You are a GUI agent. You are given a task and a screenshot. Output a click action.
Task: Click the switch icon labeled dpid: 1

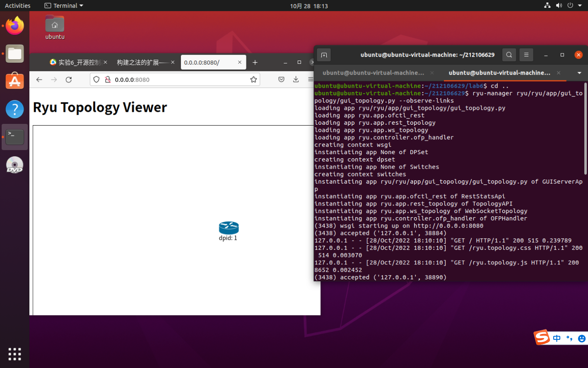229,228
